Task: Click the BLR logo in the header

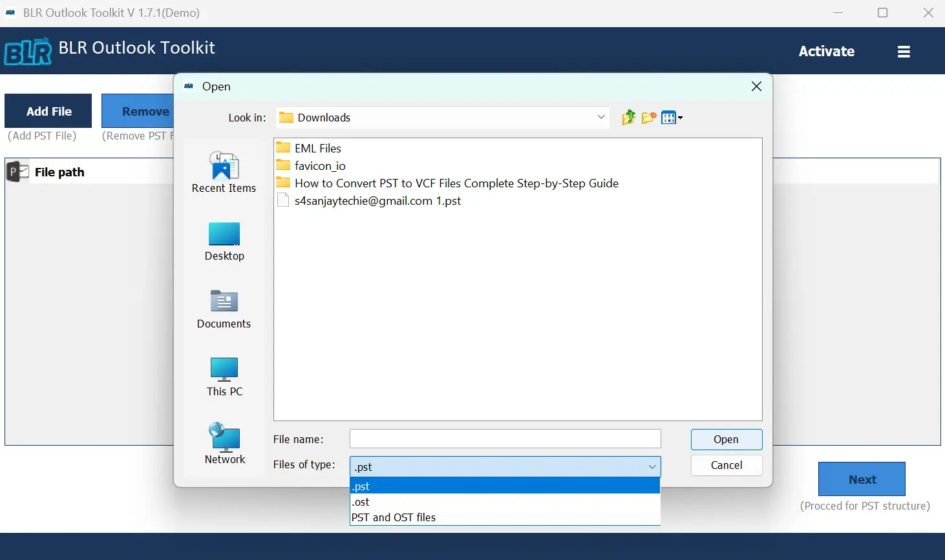Action: click(x=27, y=50)
